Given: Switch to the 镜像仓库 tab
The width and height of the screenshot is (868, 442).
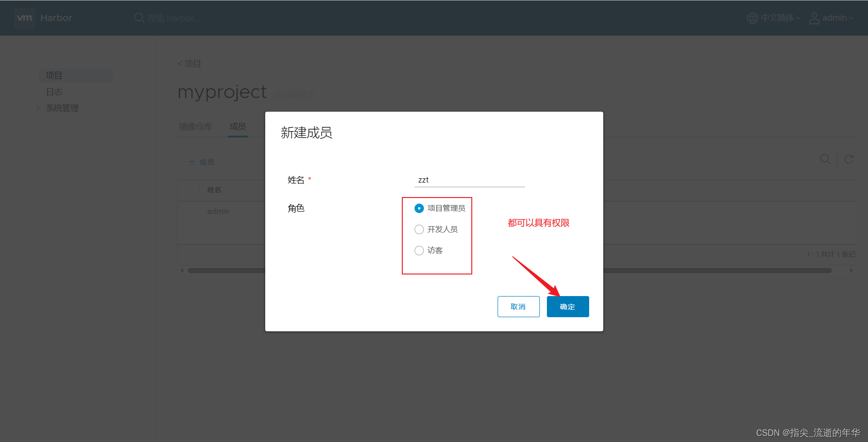Looking at the screenshot, I should [x=196, y=127].
